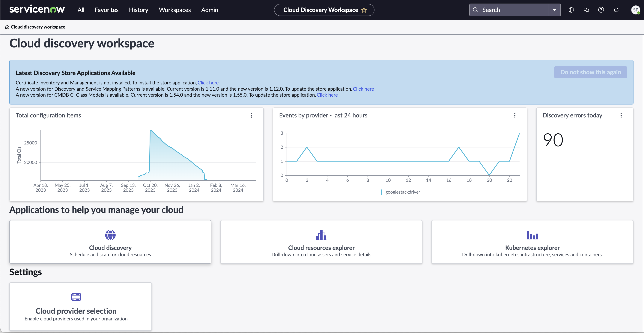Expand the search options dropdown arrow
This screenshot has height=333, width=644.
click(x=554, y=10)
